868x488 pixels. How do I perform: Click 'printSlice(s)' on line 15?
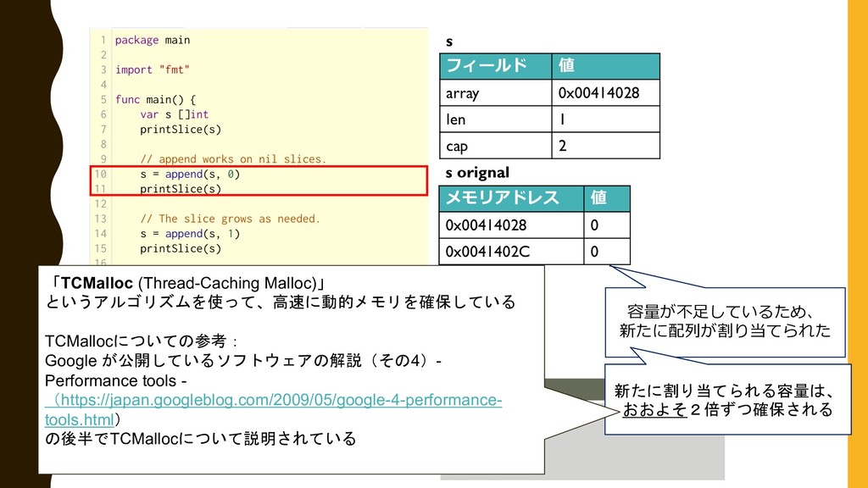(x=181, y=248)
